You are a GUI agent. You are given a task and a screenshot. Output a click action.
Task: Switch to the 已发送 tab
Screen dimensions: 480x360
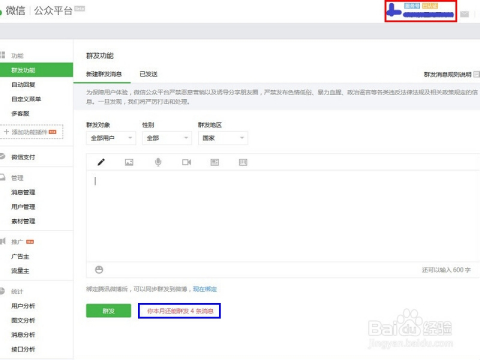(148, 74)
